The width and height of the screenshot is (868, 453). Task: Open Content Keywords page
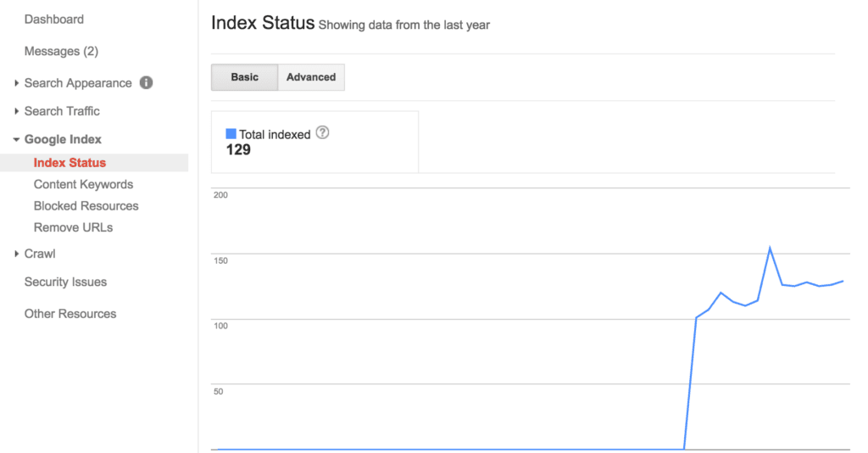click(x=83, y=184)
